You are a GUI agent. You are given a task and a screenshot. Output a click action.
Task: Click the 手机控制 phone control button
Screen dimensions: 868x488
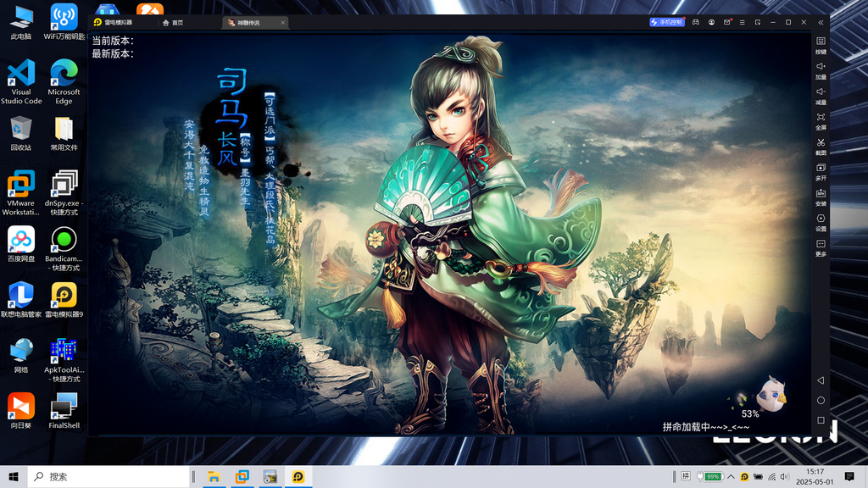(667, 22)
